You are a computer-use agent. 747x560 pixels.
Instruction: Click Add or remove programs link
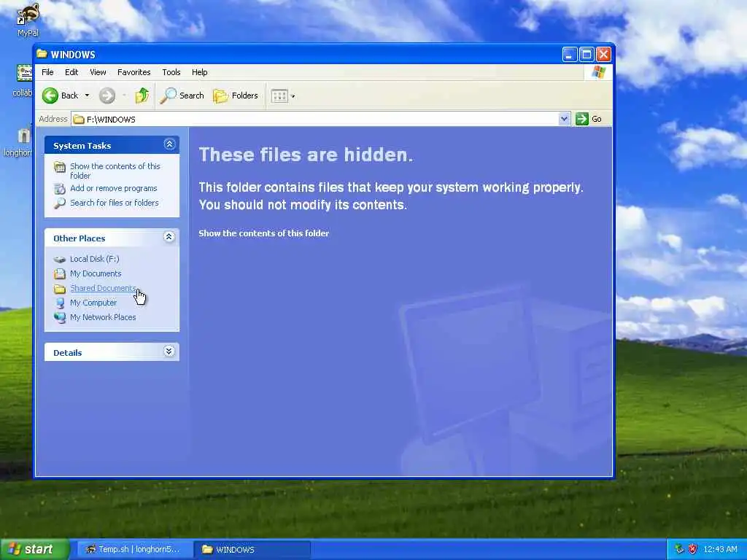point(113,189)
